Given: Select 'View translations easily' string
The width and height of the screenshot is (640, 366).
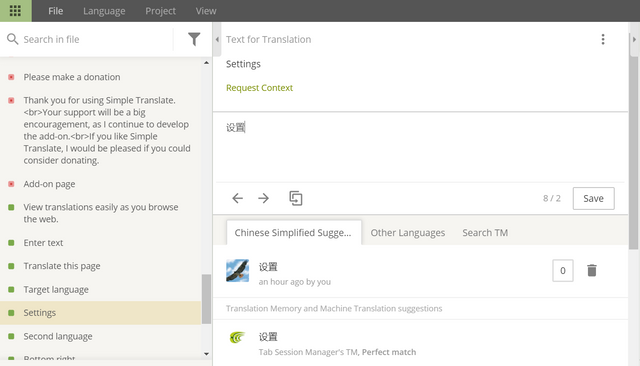Looking at the screenshot, I should click(101, 213).
